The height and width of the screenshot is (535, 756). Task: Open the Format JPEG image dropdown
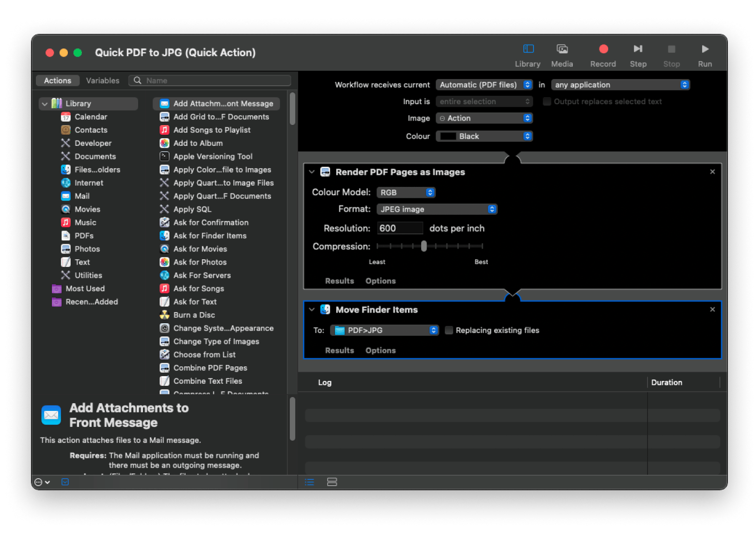point(437,209)
